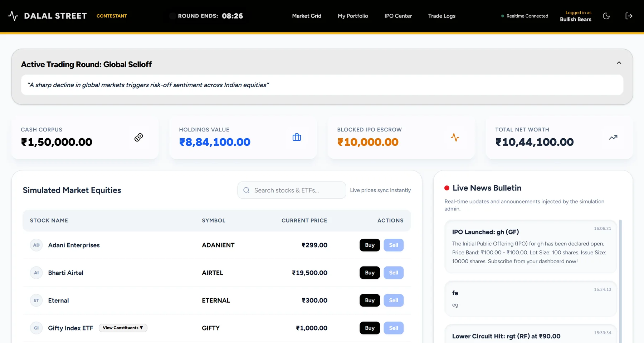The height and width of the screenshot is (343, 644).
Task: Buy Bharti Airtel shares
Action: [x=370, y=273]
